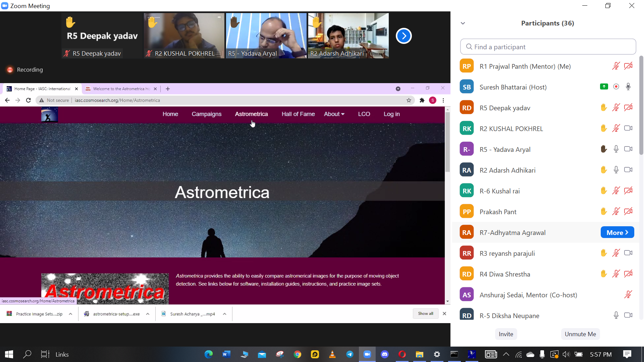Click R5 - Yadava Aryal video thumbnail
Screen dimensions: 644x362
tap(266, 36)
